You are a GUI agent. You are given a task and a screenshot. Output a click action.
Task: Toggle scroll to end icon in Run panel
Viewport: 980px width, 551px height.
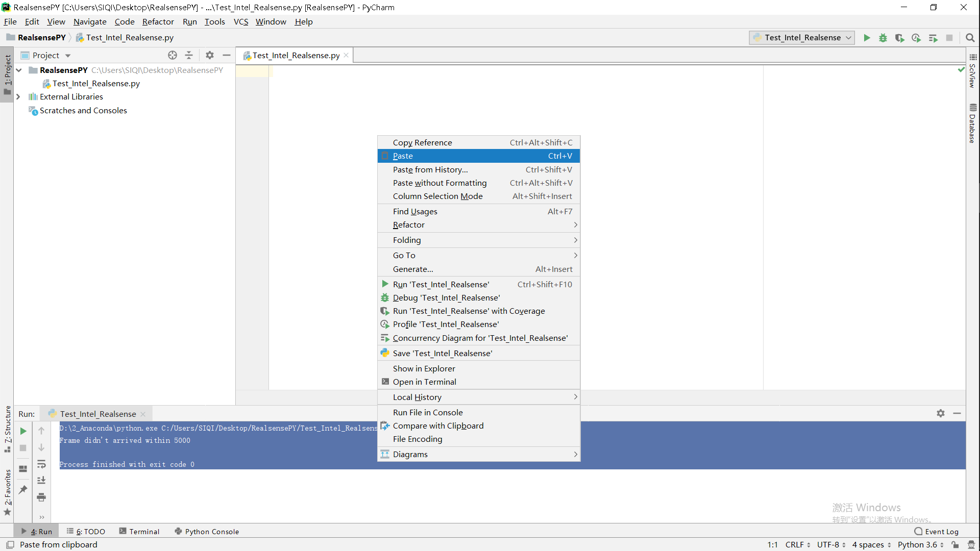(41, 481)
